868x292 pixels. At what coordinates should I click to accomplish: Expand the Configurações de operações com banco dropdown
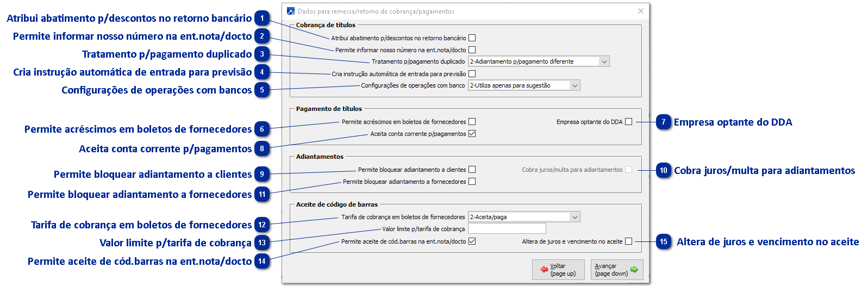click(x=574, y=85)
